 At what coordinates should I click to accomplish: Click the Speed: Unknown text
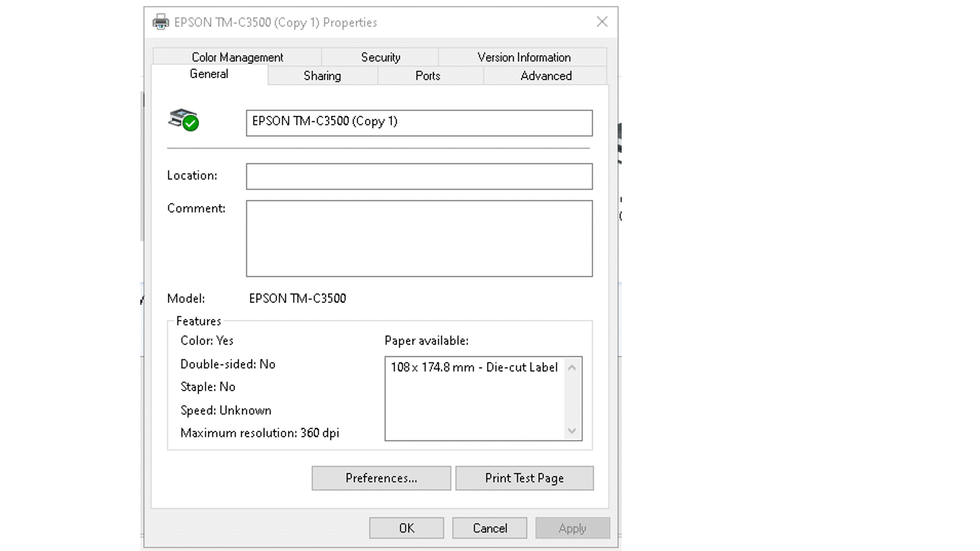[x=226, y=410]
